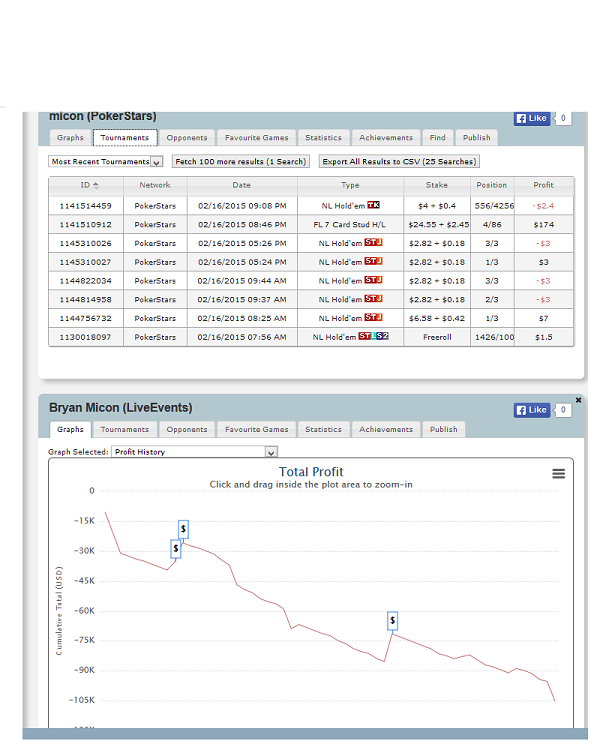Click tournament ID 1130018097

85,338
